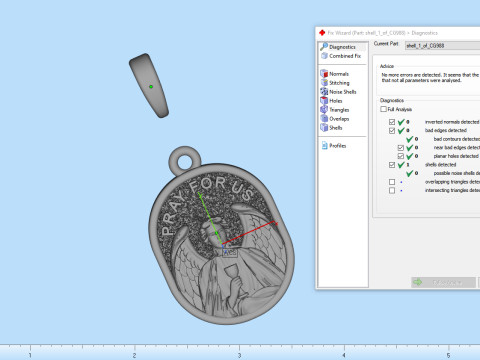Click ruler mark 1 at bottom
Screen dimensions: 480x360
coord(30,355)
